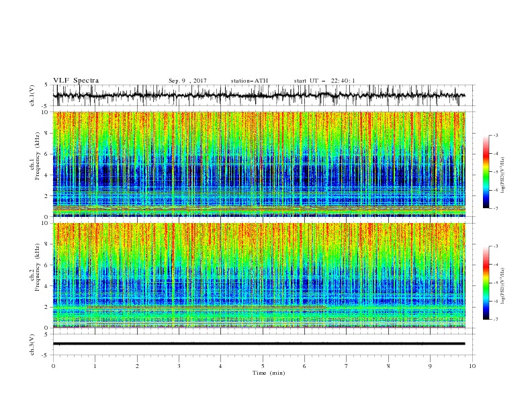Click the time axis tick label "1"
The width and height of the screenshot is (532, 411).
pos(95,366)
